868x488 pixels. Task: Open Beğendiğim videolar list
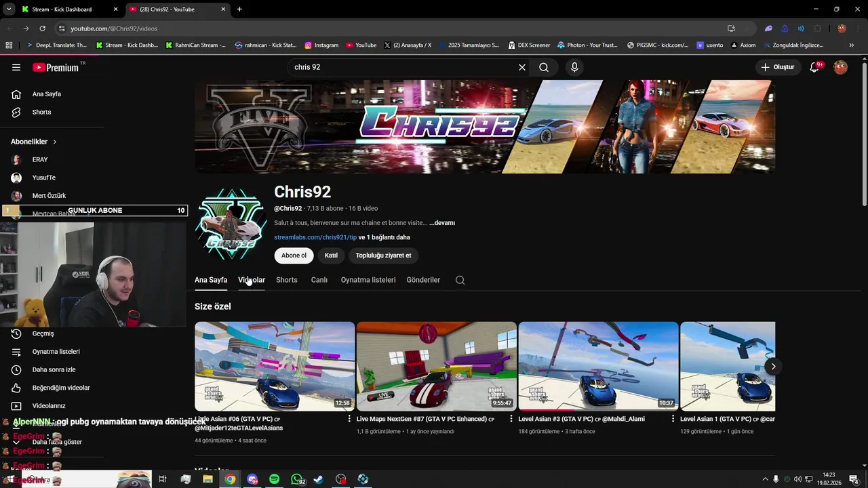tap(61, 388)
